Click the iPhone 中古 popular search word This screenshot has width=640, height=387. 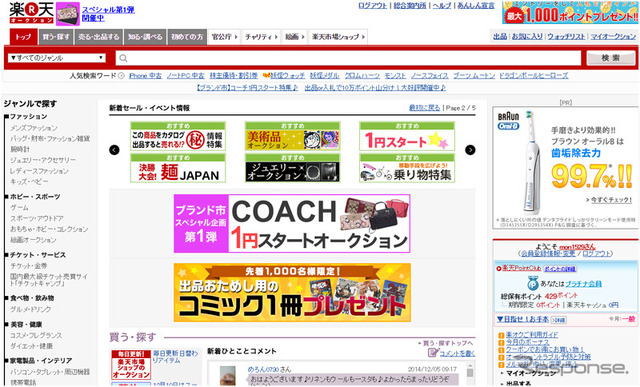[145, 76]
